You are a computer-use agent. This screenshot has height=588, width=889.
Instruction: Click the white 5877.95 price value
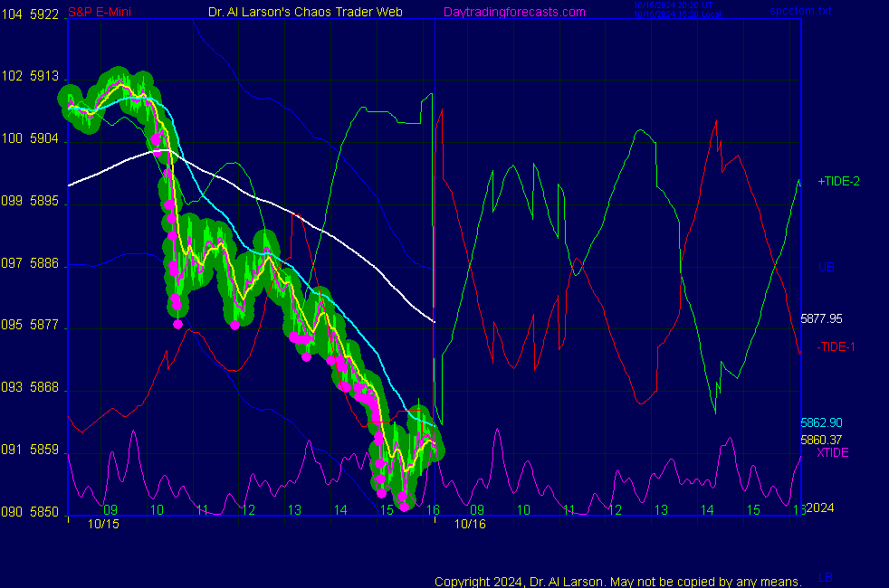click(x=821, y=319)
